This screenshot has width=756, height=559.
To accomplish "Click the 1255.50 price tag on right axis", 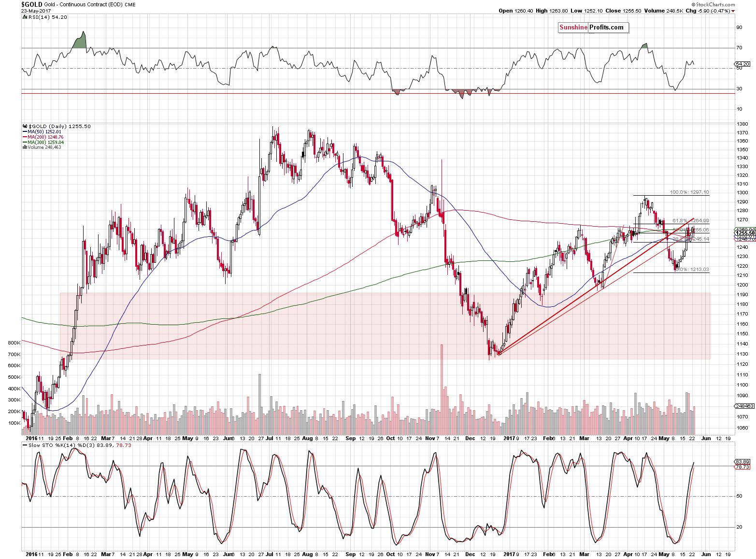I will [745, 233].
